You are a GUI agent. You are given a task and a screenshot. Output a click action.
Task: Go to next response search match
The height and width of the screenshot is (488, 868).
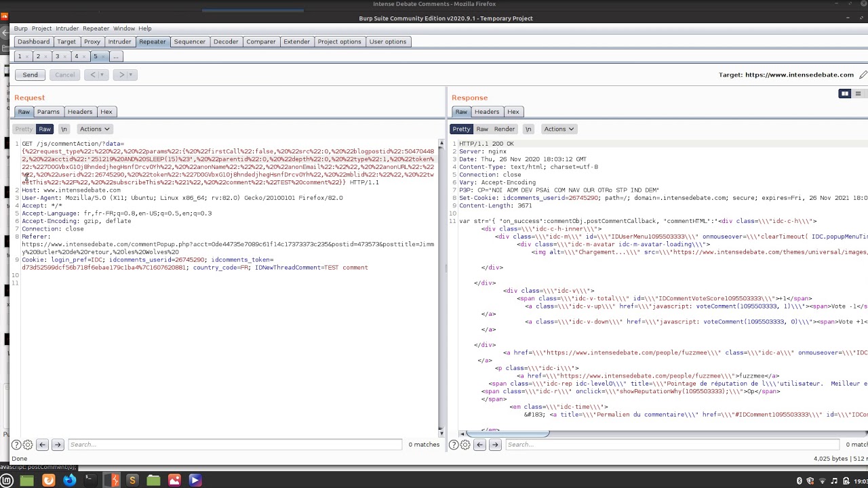point(495,445)
